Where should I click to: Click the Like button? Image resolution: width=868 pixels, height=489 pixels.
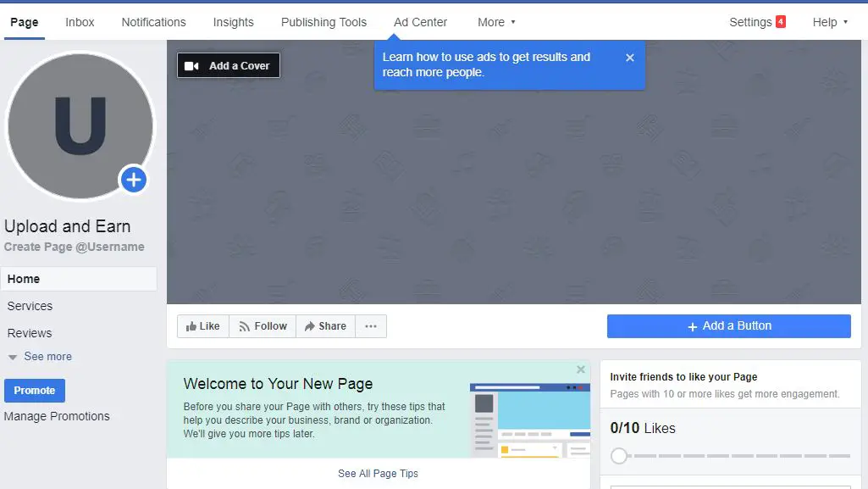coord(203,326)
